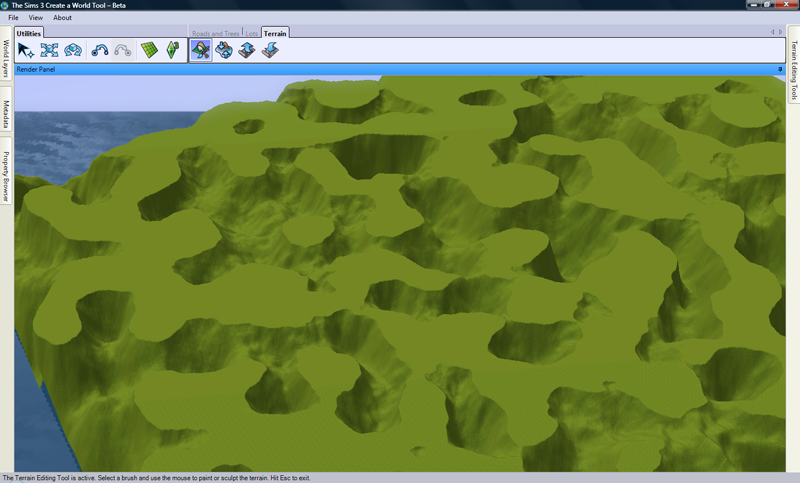Click the green plumbob Edit in Game icon
The image size is (800, 483).
click(173, 50)
